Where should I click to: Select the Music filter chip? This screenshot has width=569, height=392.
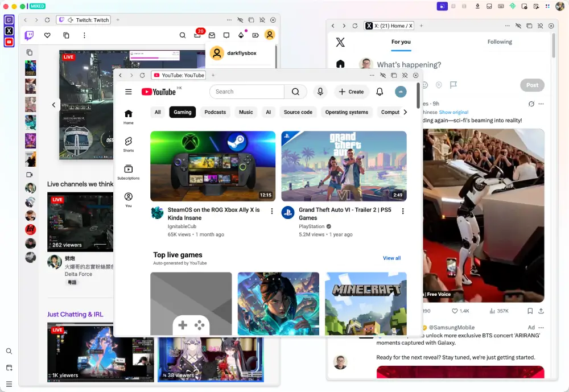(246, 112)
